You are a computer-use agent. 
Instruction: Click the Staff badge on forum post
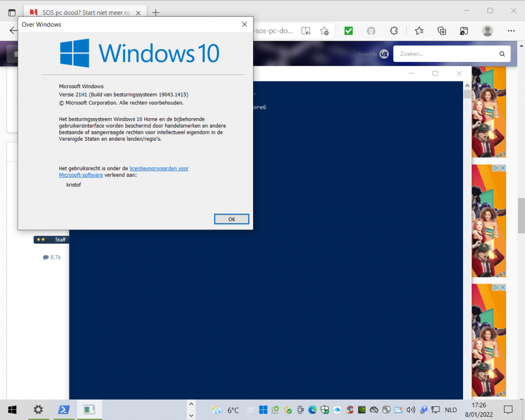(x=51, y=239)
